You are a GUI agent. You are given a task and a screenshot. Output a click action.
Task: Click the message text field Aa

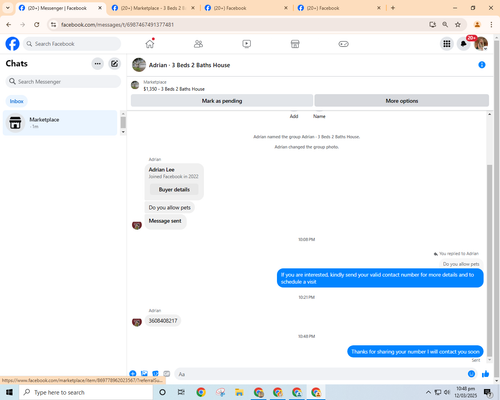tap(320, 374)
